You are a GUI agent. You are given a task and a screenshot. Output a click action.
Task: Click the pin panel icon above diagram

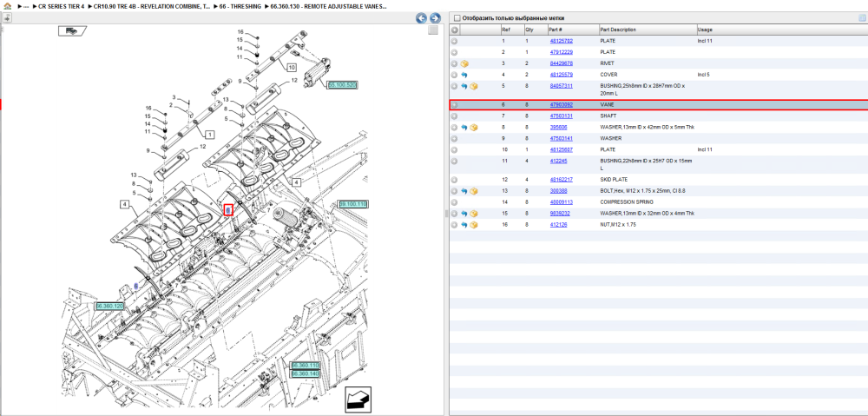[6, 17]
